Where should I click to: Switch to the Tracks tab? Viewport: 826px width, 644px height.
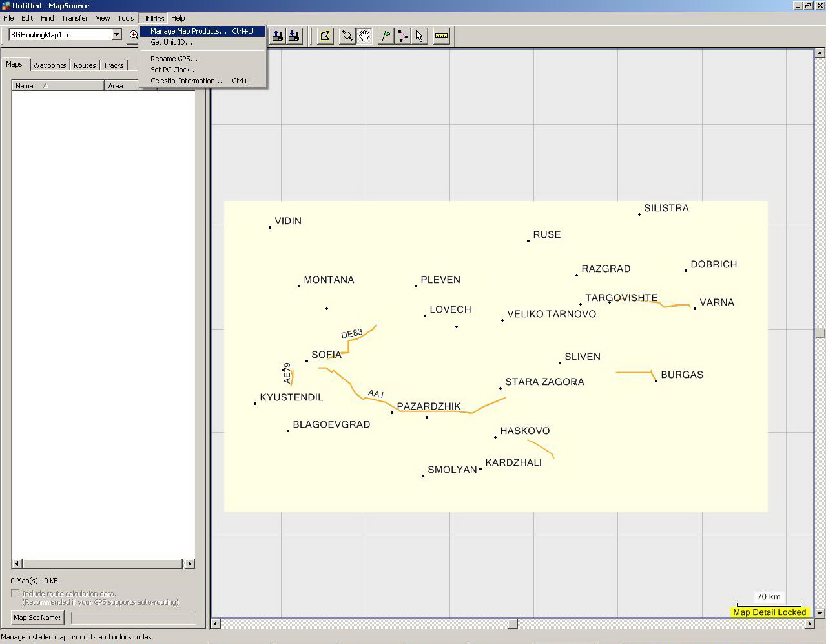coord(114,65)
